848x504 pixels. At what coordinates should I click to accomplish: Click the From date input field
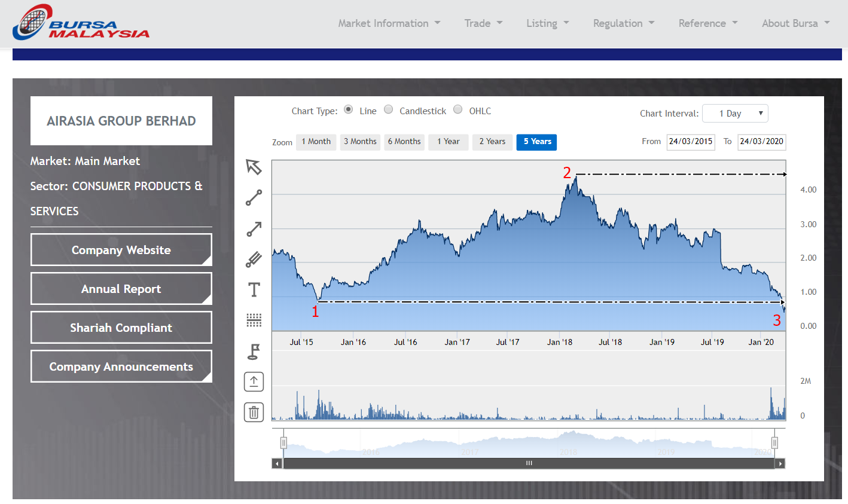tap(690, 142)
